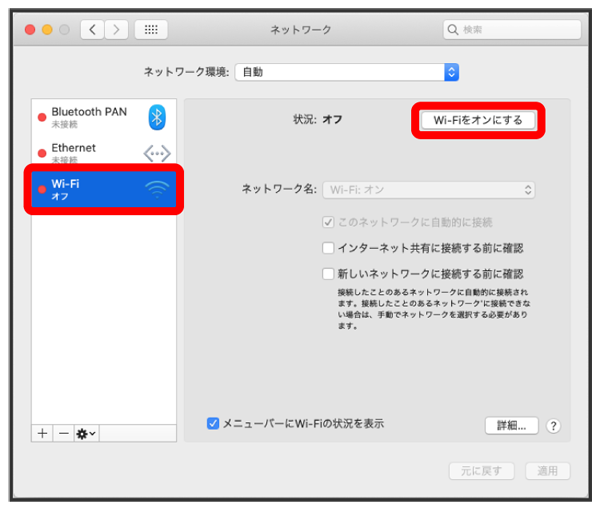The width and height of the screenshot is (600, 508).
Task: Open the 詳細... advanced settings
Action: (512, 426)
